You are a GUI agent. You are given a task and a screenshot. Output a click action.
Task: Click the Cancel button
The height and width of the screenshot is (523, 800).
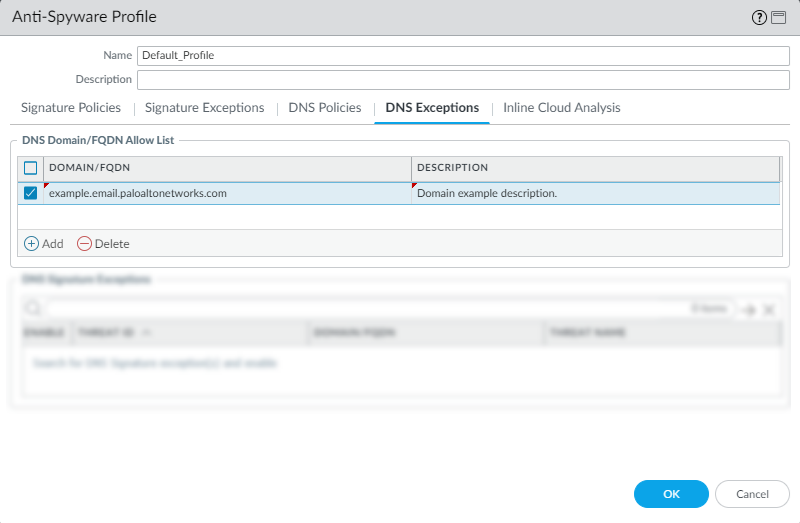coord(752,494)
